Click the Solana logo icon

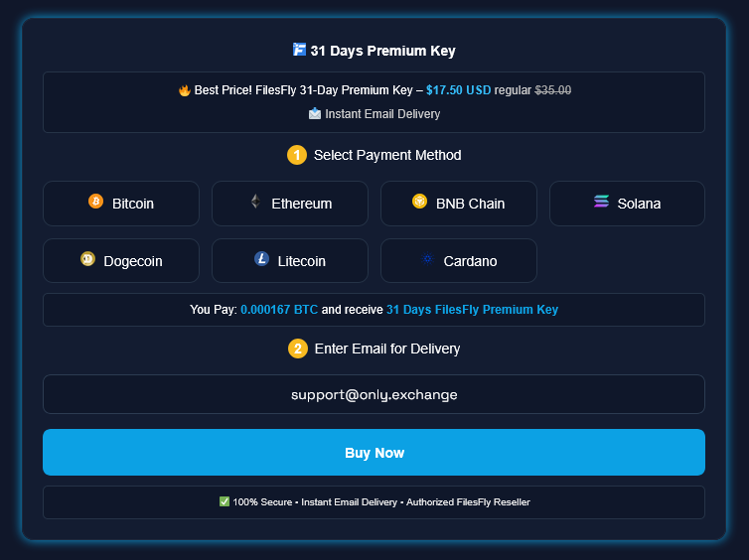601,202
